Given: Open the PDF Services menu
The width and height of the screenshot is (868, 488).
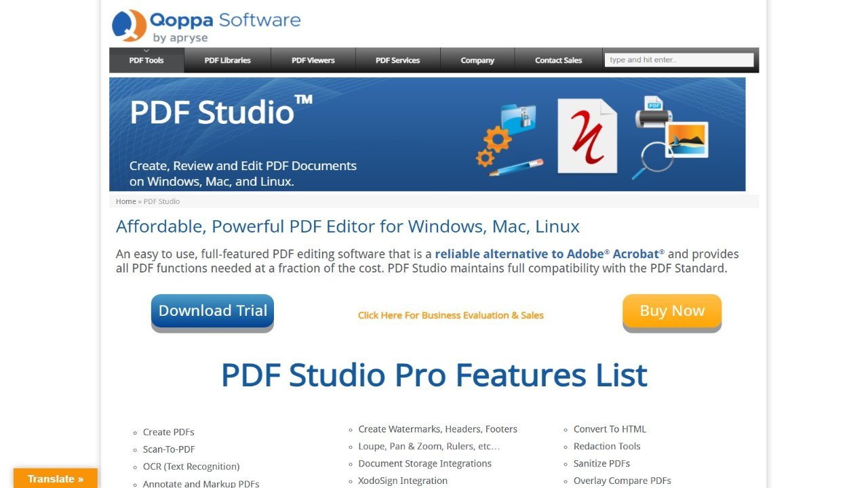Looking at the screenshot, I should (x=397, y=60).
